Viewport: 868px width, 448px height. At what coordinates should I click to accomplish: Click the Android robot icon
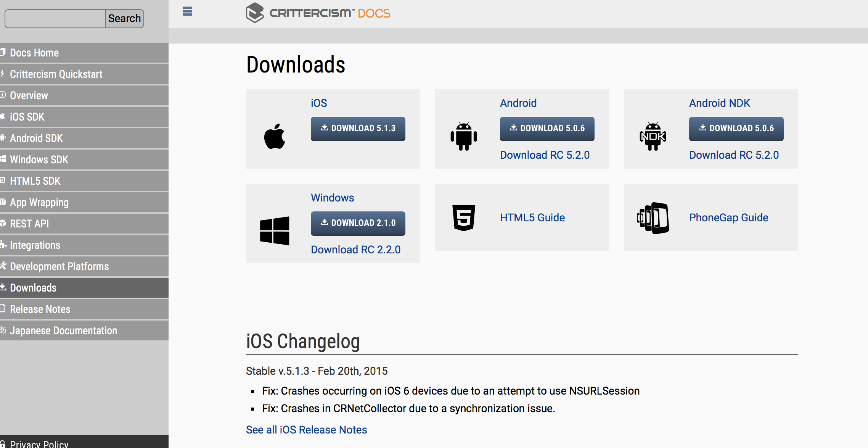464,136
